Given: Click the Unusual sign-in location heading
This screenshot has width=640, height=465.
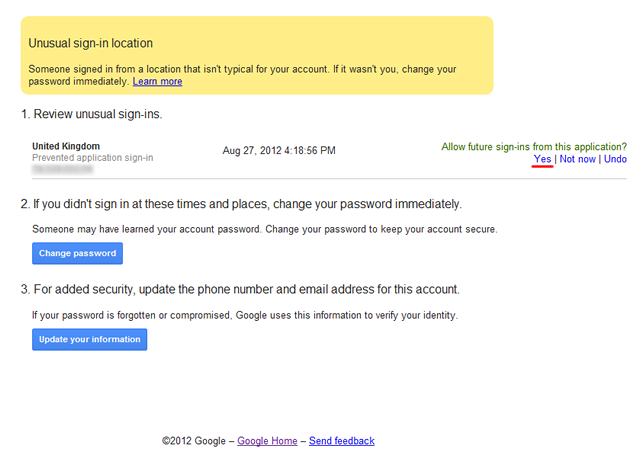Looking at the screenshot, I should 91,43.
